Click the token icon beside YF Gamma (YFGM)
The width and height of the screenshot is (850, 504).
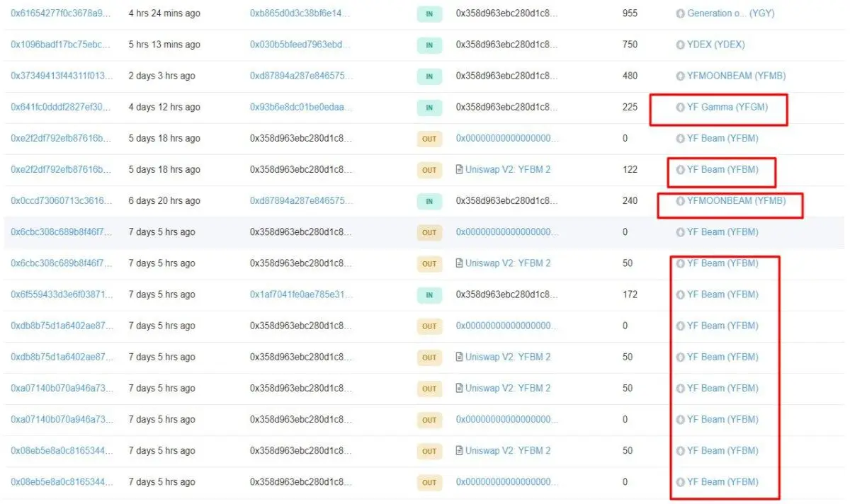681,107
